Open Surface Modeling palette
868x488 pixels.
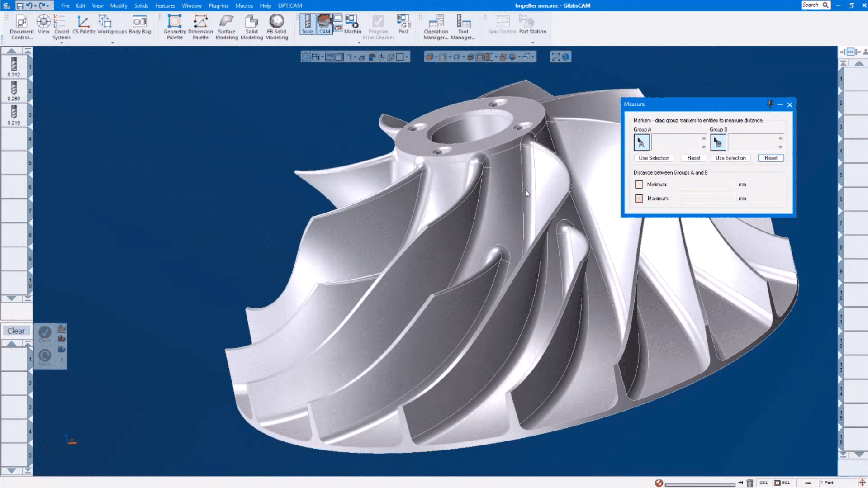click(226, 27)
